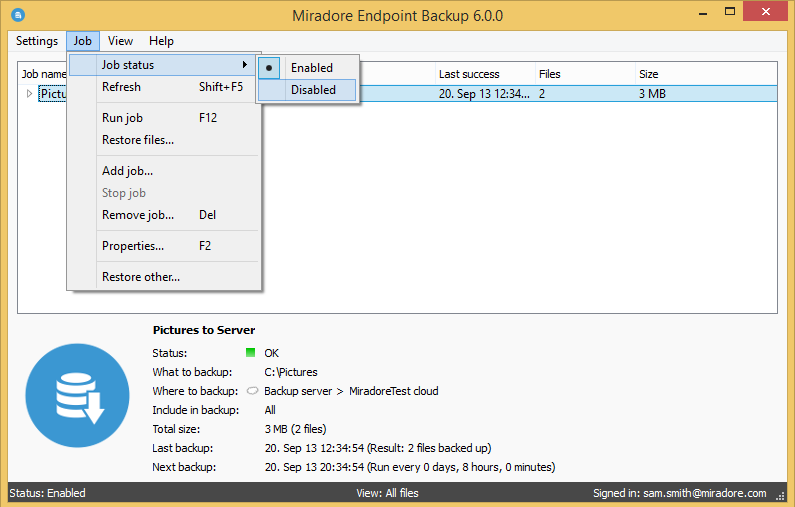
Task: Click the 'MiradoreTest cloud' destination text
Action: click(x=393, y=391)
